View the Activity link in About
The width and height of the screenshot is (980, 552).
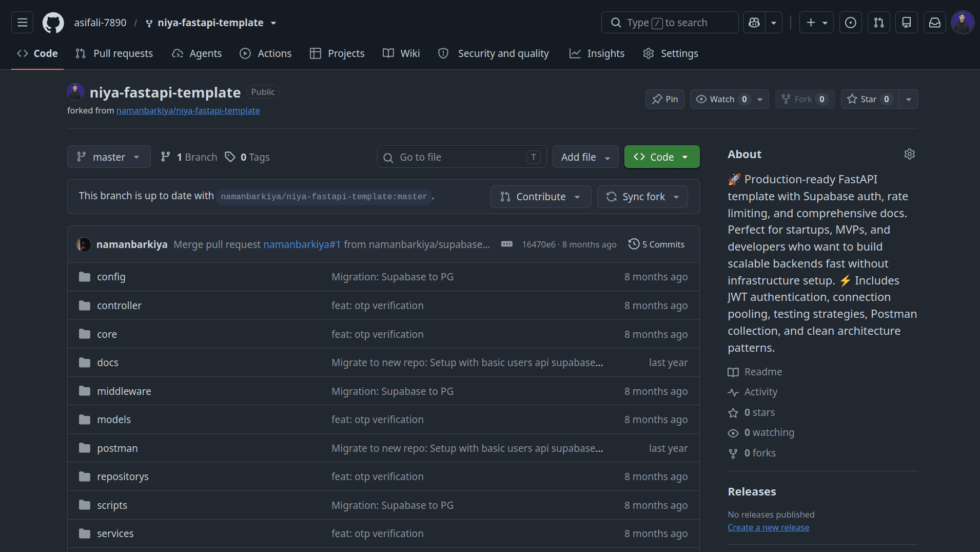(x=753, y=392)
